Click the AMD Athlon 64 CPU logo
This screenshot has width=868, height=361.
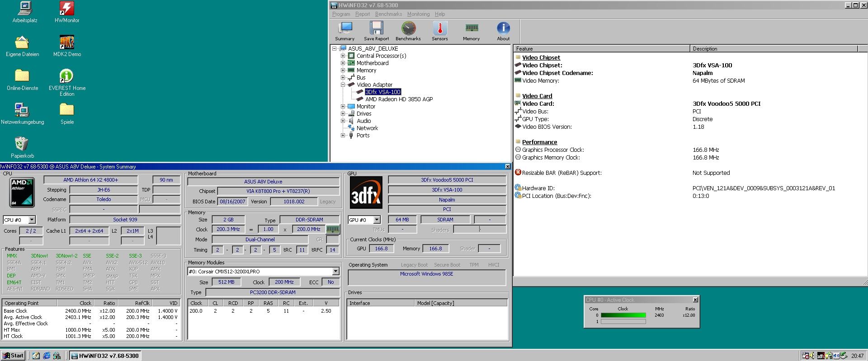point(22,192)
